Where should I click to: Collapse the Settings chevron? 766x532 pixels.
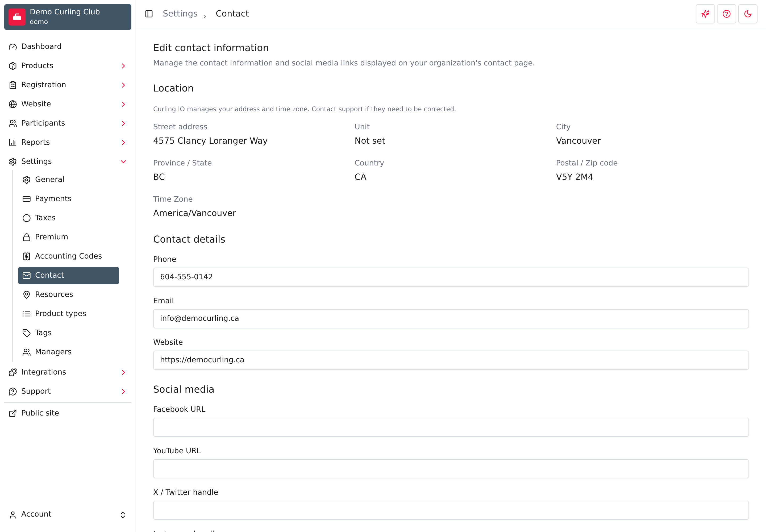[123, 162]
